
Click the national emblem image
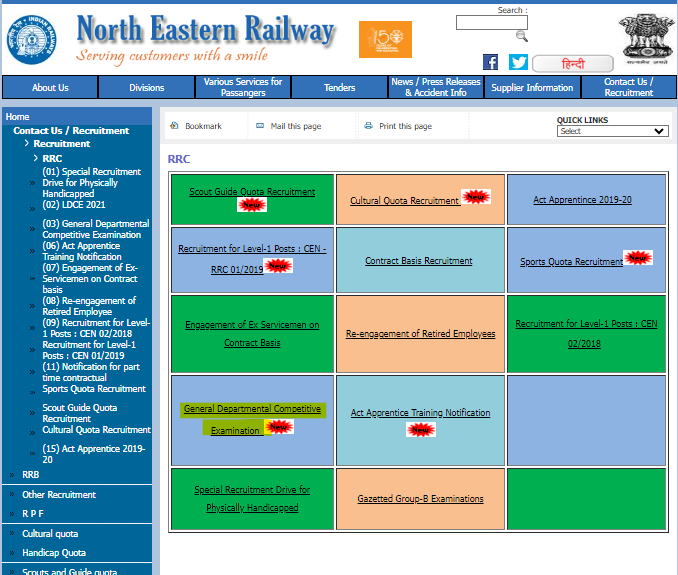point(646,39)
